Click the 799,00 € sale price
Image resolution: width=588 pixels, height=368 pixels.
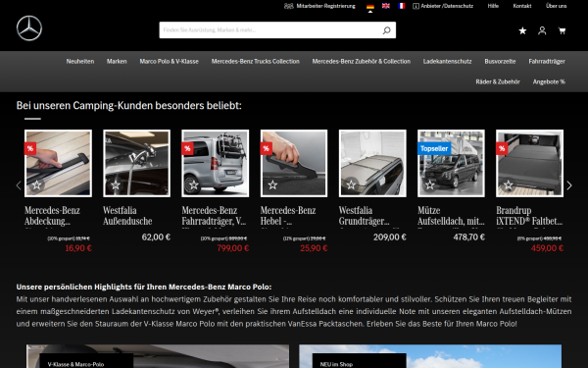click(x=233, y=248)
